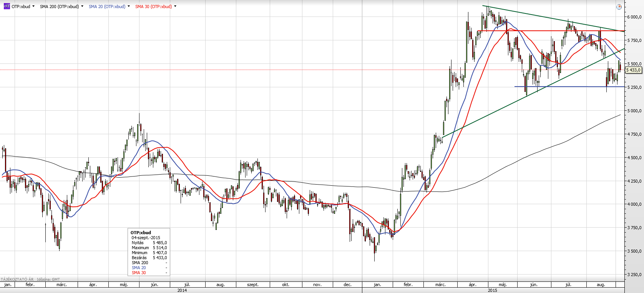Image resolution: width=644 pixels, height=293 pixels.
Task: Open the OTP:xbud instrument dropdown
Action: pos(33,7)
